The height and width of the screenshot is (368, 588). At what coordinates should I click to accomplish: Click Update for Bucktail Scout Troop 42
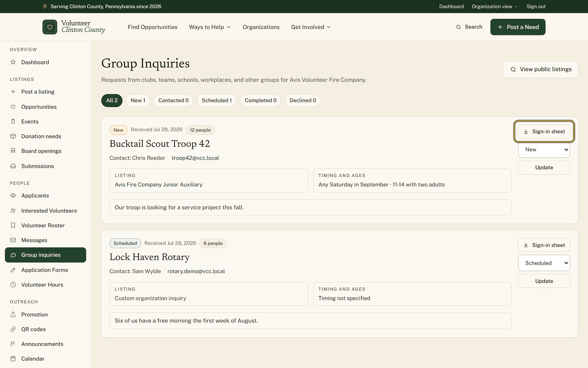(544, 167)
